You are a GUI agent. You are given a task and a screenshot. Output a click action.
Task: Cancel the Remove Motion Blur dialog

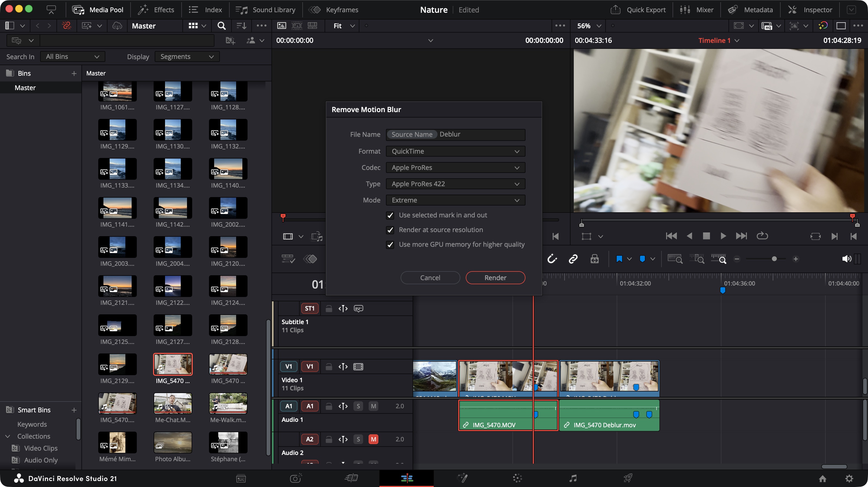coord(430,278)
